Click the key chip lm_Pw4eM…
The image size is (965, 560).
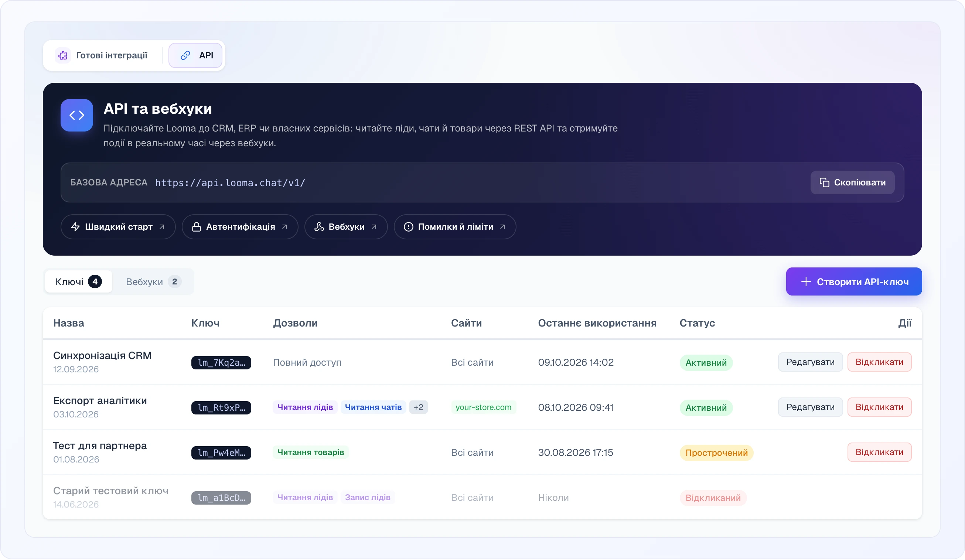click(x=221, y=453)
